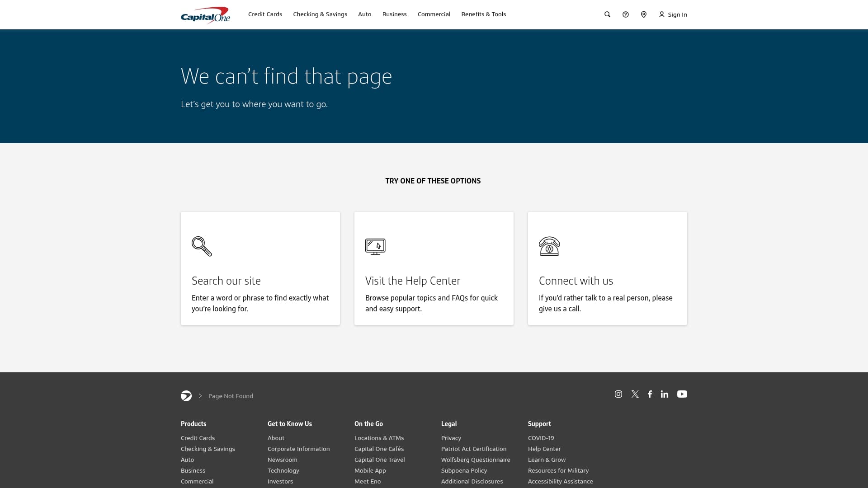Open the Benefits & Tools nav menu
The height and width of the screenshot is (488, 868).
click(x=483, y=14)
